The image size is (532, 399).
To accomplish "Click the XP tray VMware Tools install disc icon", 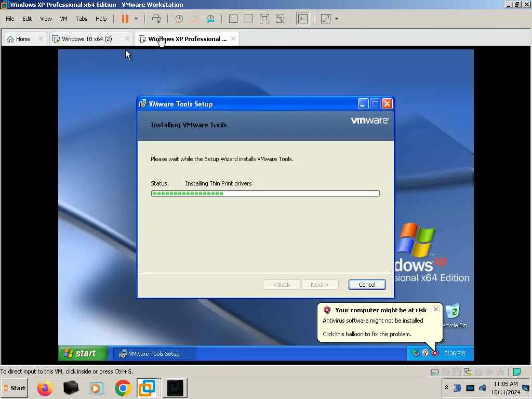I will (x=425, y=353).
